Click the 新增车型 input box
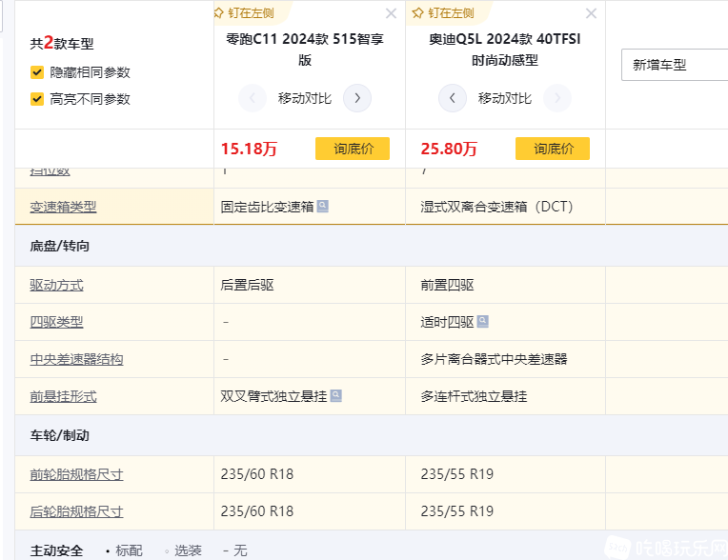 (675, 65)
